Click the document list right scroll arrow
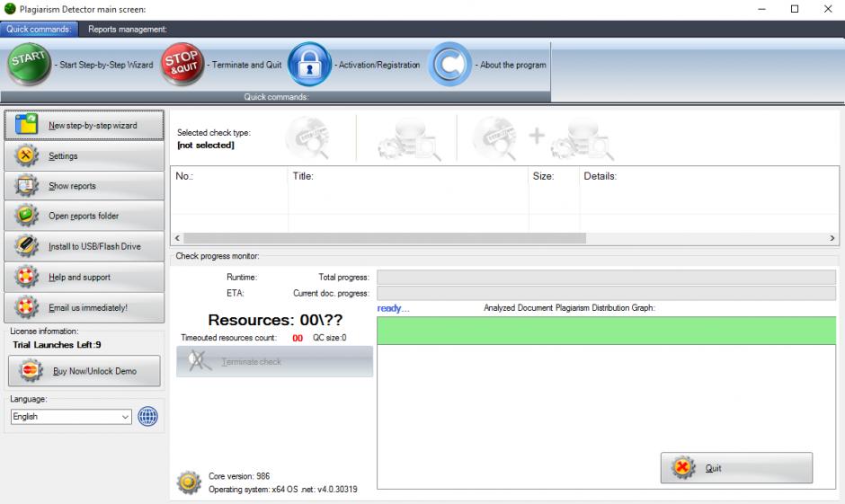Viewport: 845px width, 504px height. click(832, 238)
